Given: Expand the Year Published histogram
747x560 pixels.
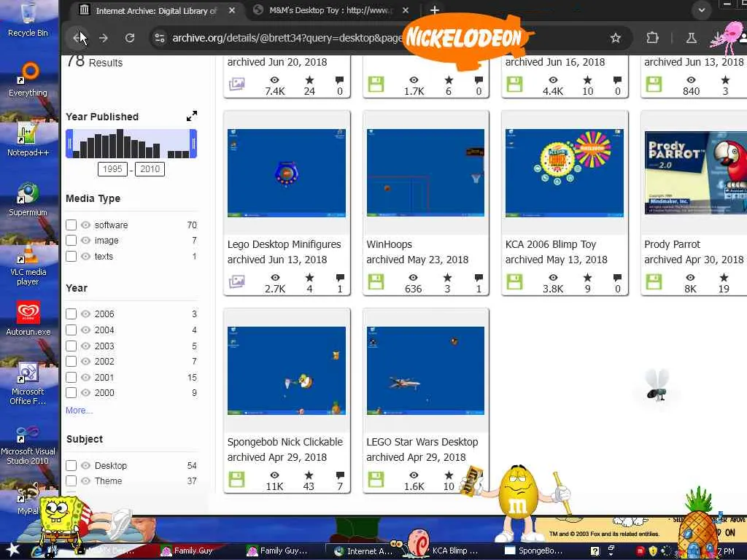Looking at the screenshot, I should pyautogui.click(x=192, y=116).
